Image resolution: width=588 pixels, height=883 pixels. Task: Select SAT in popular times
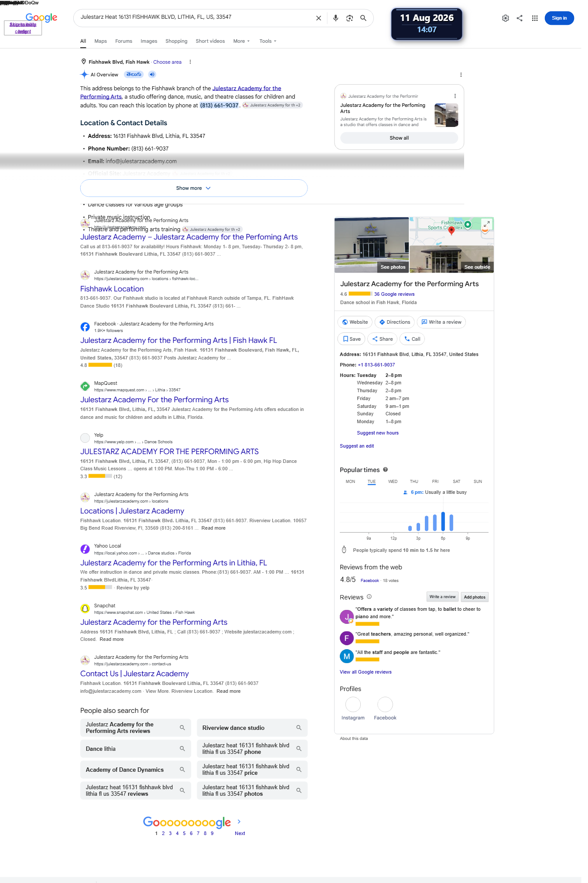tap(457, 482)
